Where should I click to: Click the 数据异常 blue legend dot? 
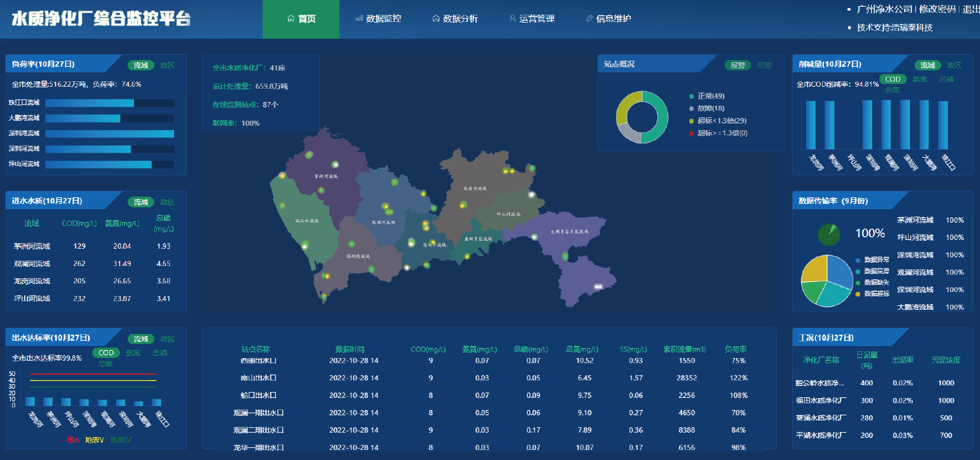point(857,259)
